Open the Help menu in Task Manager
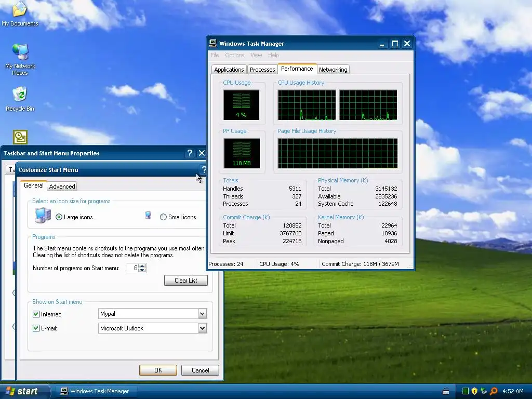The image size is (532, 399). (273, 55)
